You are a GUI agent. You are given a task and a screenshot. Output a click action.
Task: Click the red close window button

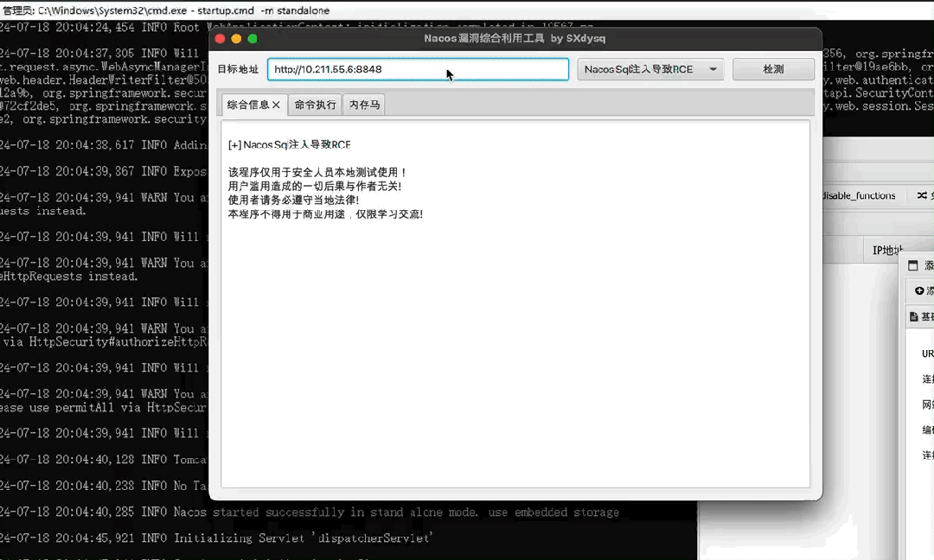coord(220,39)
